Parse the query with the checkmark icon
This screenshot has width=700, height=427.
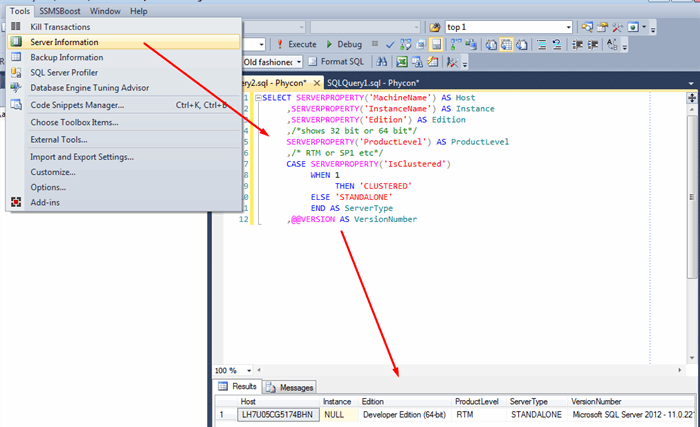click(390, 44)
